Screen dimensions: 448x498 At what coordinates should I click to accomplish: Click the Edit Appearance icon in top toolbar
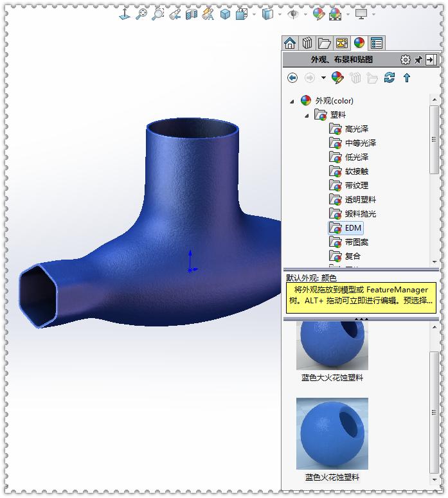tap(319, 14)
